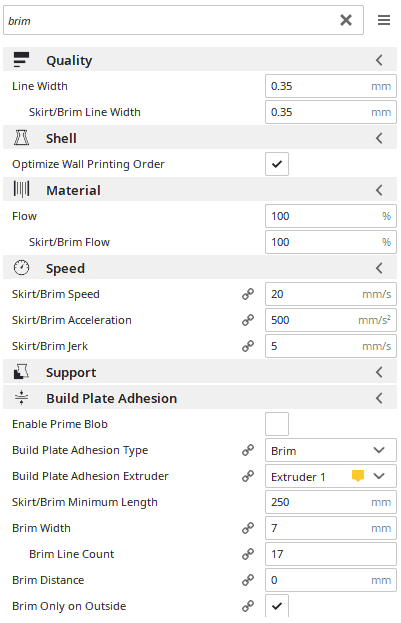Click the yellow extruder color swatch
Viewport: 401px width, 623px height.
click(358, 476)
